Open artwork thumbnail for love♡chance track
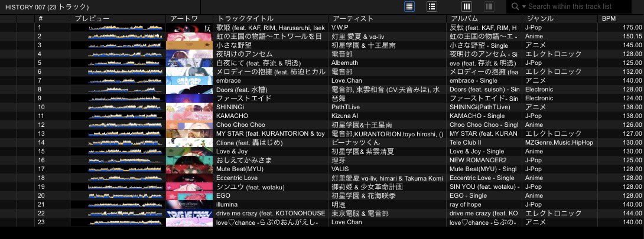Viewport: 644px width, 239px height. point(189,222)
